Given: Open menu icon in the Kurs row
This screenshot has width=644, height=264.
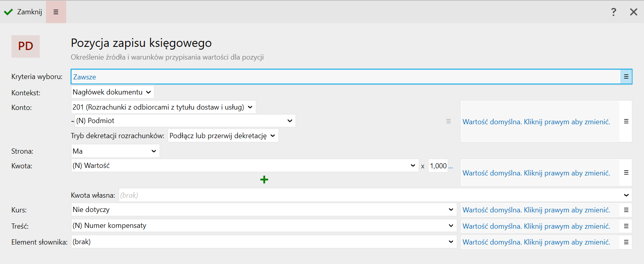Looking at the screenshot, I should [x=626, y=210].
